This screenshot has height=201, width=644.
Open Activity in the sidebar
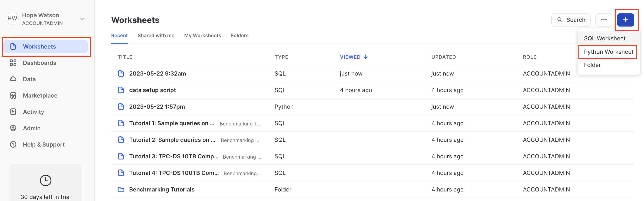pos(46,112)
